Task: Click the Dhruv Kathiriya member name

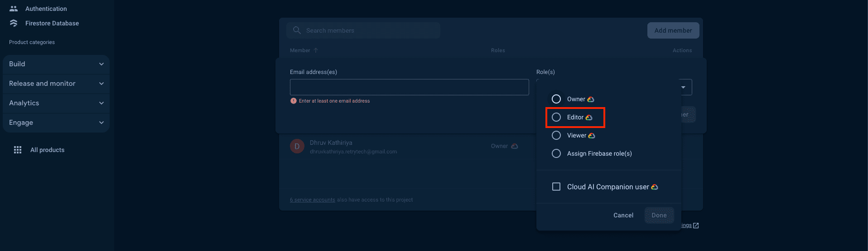Action: coord(331,143)
